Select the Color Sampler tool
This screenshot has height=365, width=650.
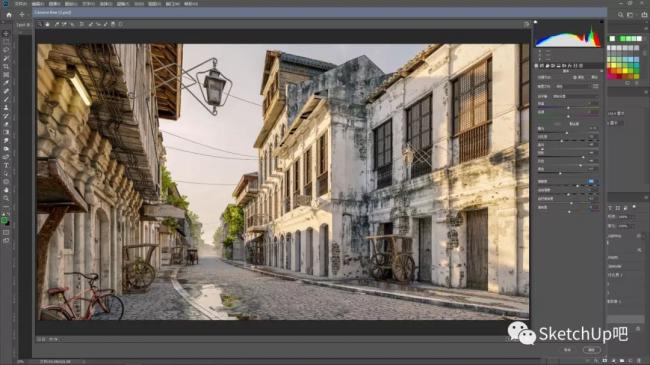tap(64, 24)
